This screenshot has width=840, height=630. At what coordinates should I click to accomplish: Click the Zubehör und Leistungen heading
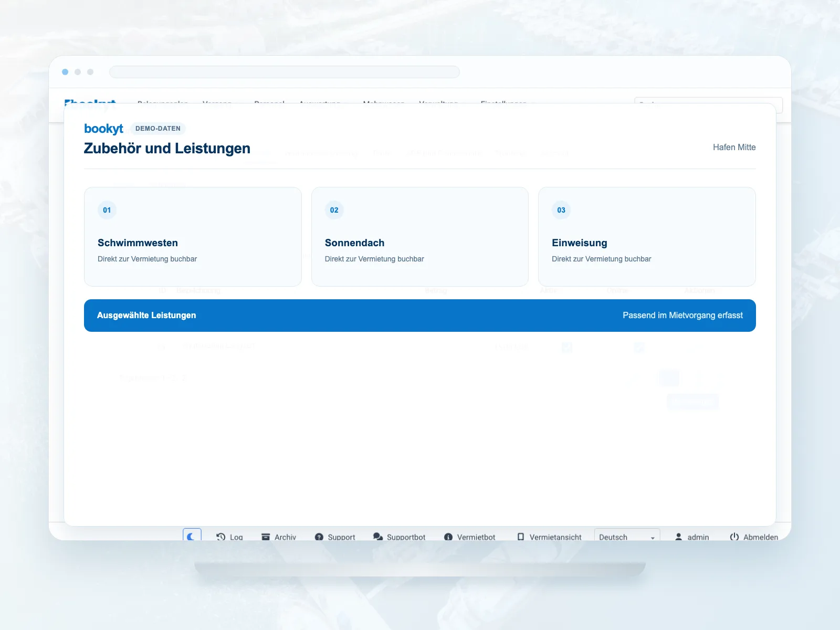(x=167, y=149)
